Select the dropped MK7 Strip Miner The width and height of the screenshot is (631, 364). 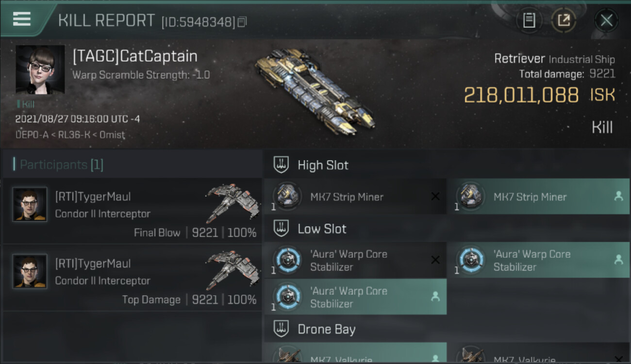click(x=538, y=197)
